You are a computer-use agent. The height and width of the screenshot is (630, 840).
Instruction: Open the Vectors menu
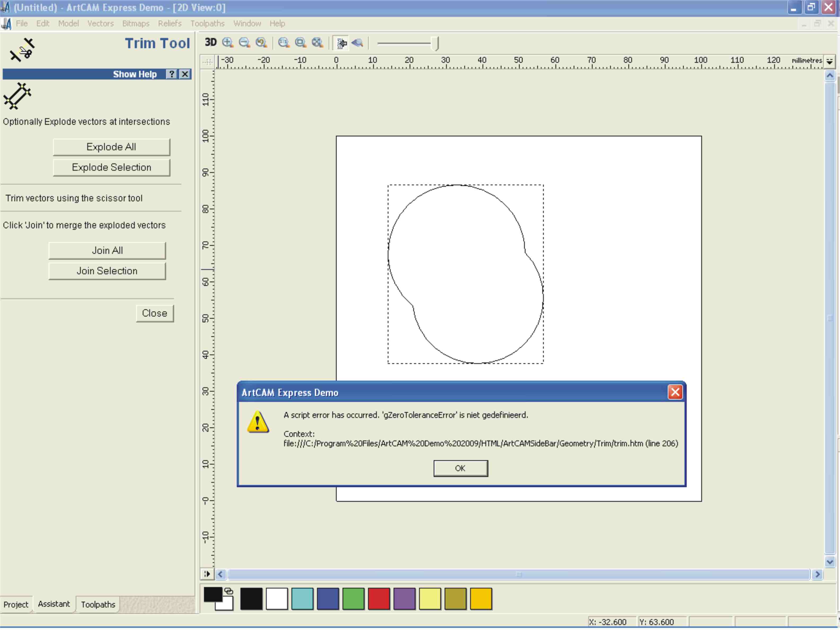click(100, 24)
